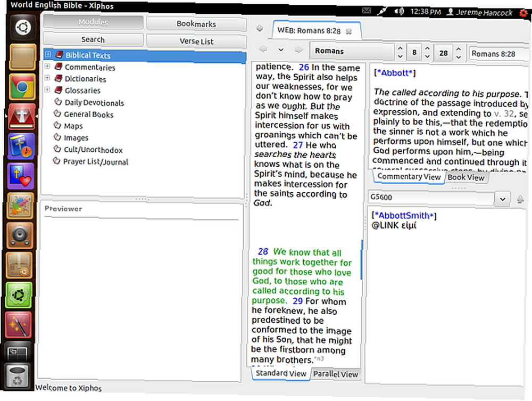Image resolution: width=532 pixels, height=401 pixels.
Task: Expand the Commentaries tree node
Action: coord(47,66)
